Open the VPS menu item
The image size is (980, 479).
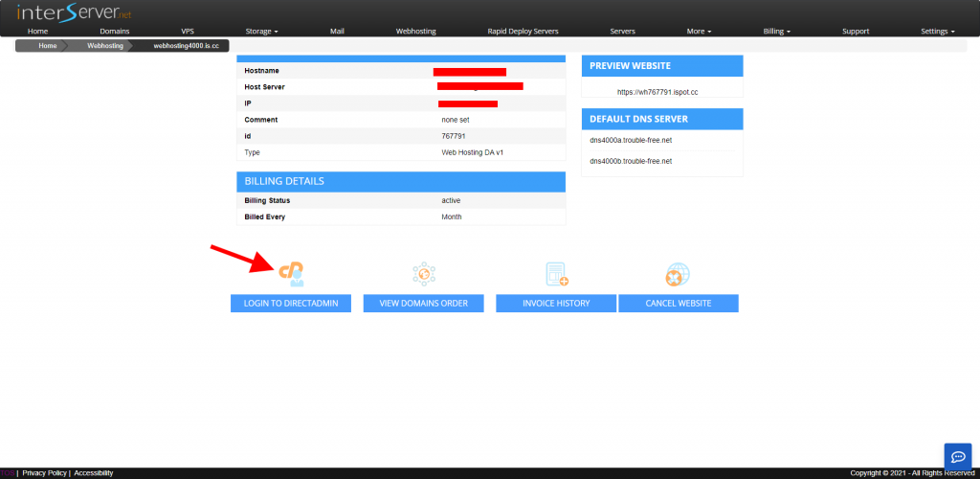click(188, 32)
